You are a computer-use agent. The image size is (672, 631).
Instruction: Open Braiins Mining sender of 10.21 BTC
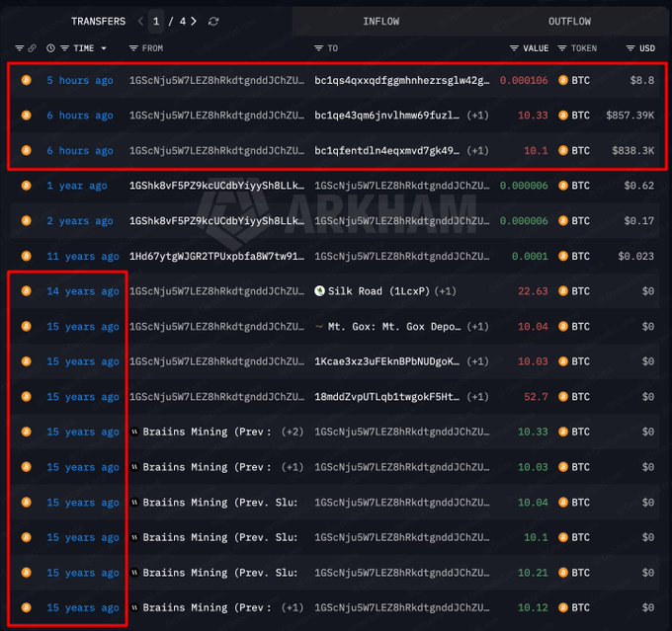[219, 573]
